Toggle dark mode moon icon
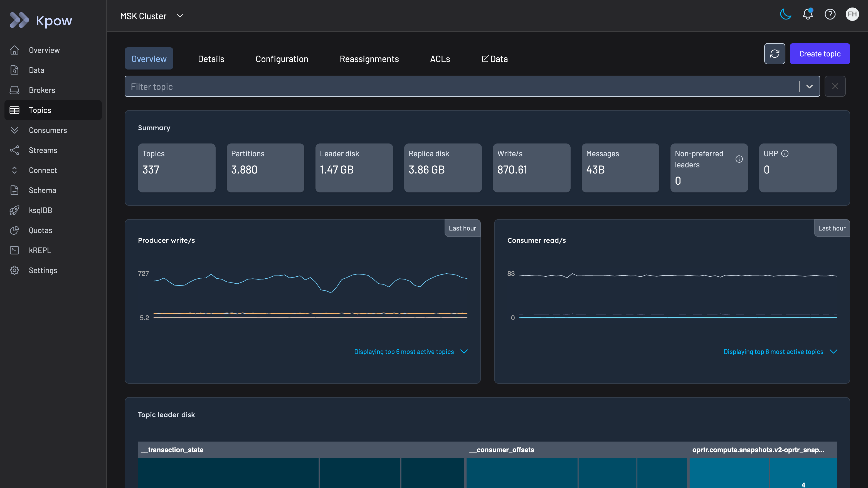 [785, 14]
